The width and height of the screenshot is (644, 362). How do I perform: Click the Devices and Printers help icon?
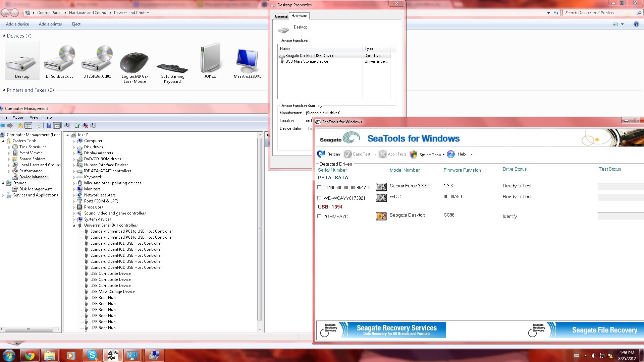[x=636, y=24]
